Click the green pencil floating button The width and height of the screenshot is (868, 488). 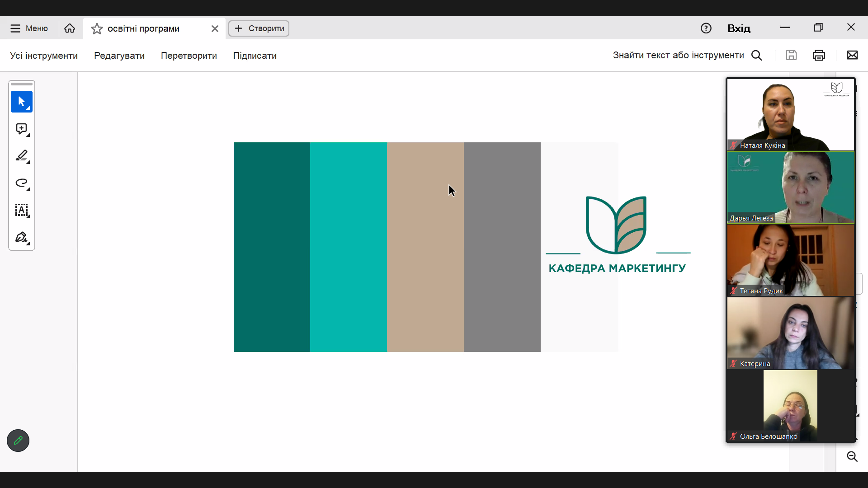(18, 441)
